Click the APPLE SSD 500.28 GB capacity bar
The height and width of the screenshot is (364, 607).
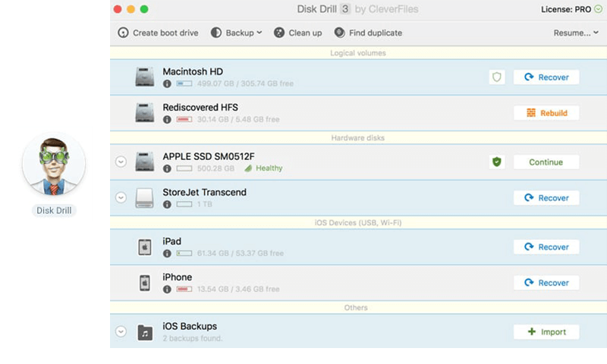coord(184,168)
